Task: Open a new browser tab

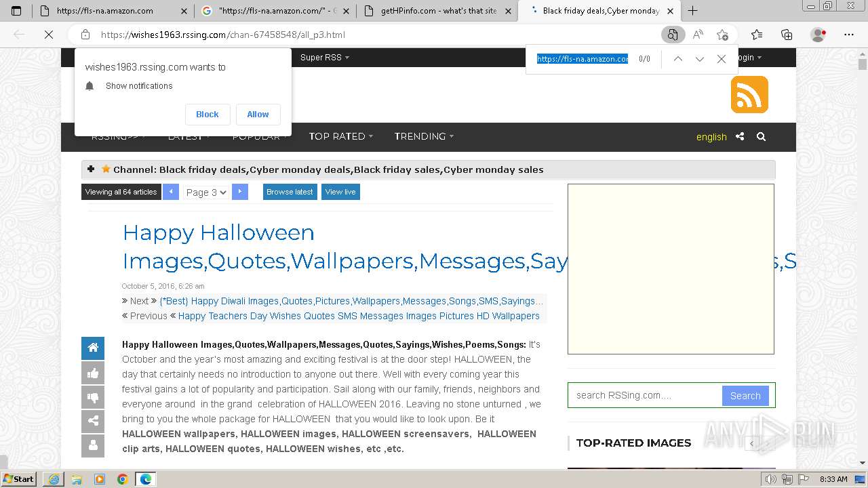Action: [693, 11]
